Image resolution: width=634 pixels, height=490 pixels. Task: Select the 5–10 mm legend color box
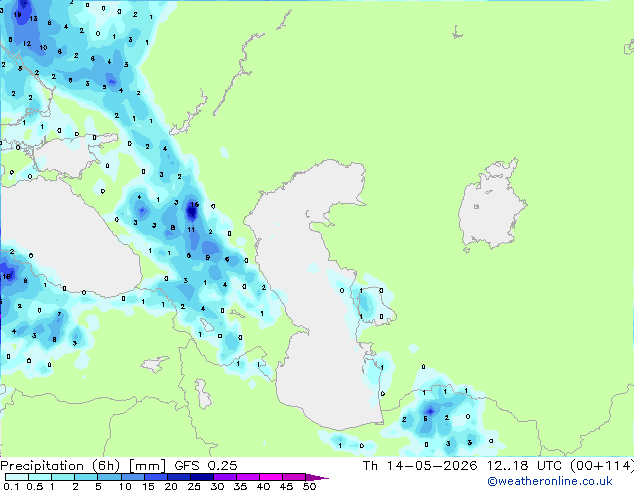pos(109,477)
